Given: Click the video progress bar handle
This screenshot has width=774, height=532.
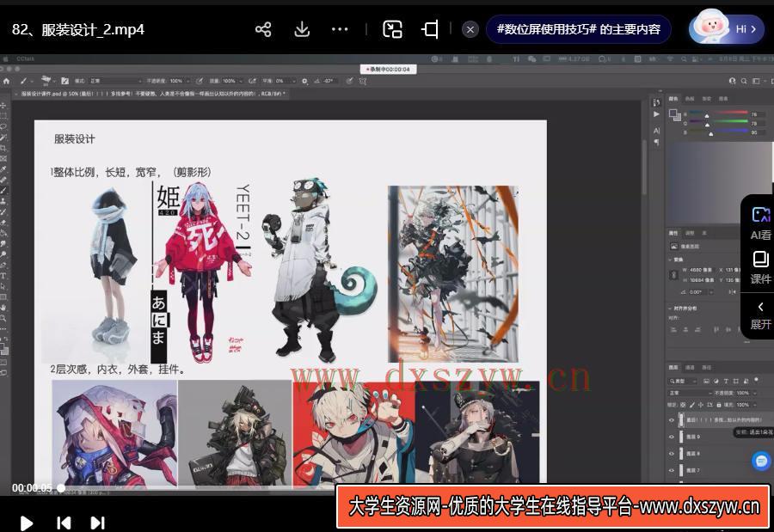Looking at the screenshot, I should pos(61,487).
